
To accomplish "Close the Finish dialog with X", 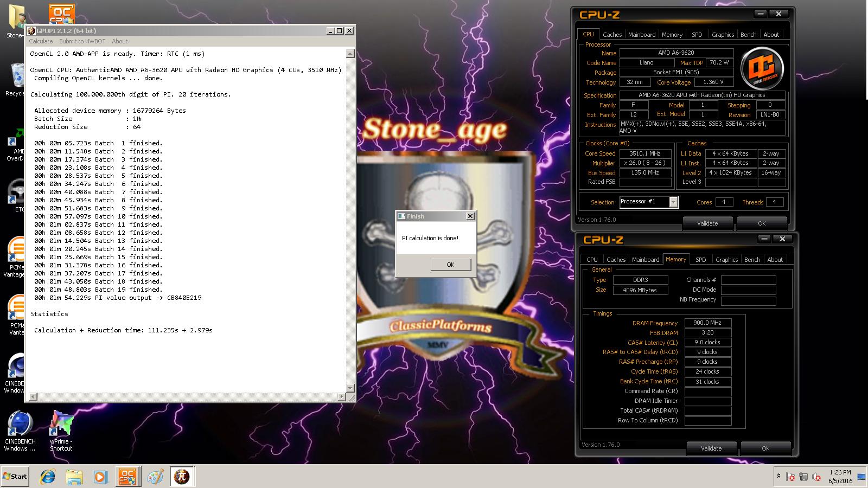I will pos(470,216).
